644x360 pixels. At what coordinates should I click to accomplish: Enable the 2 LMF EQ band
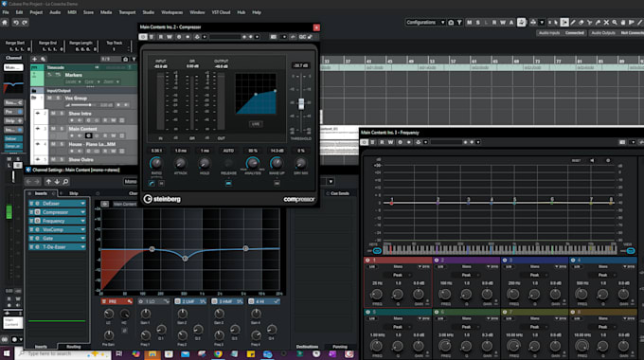(x=178, y=301)
